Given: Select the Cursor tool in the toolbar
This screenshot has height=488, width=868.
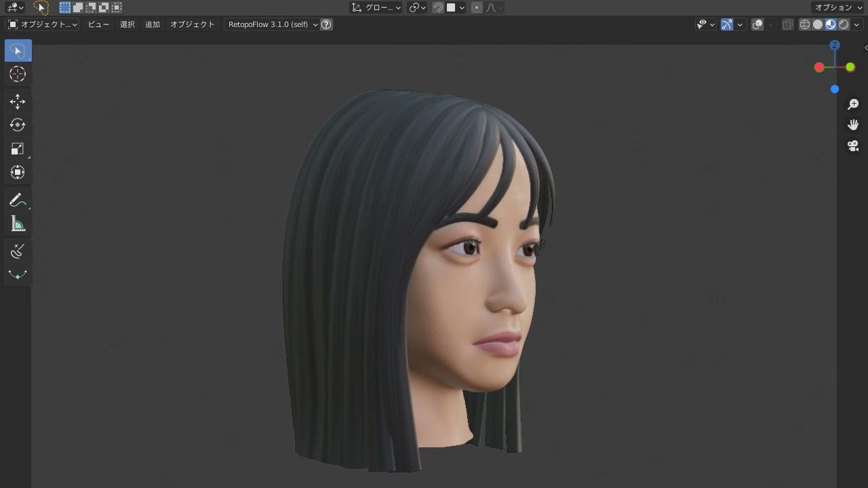Looking at the screenshot, I should 18,75.
